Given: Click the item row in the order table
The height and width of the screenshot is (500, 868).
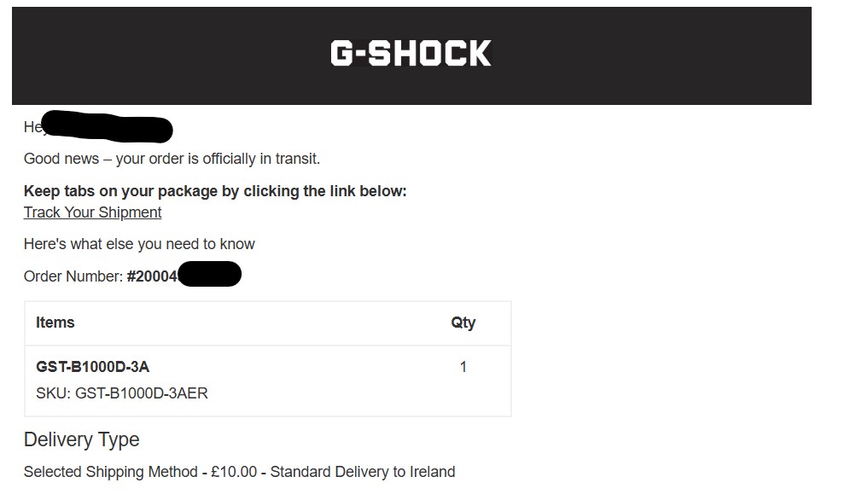Looking at the screenshot, I should coord(268,381).
